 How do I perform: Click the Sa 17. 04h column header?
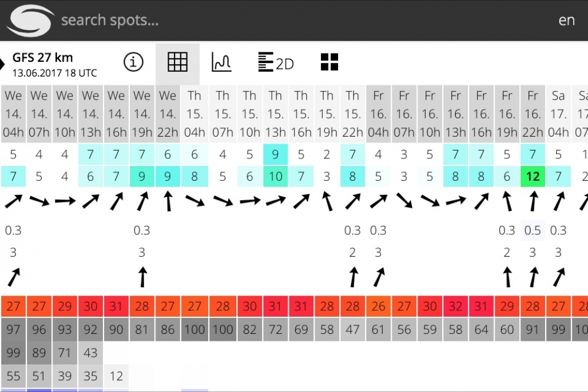[x=558, y=114]
